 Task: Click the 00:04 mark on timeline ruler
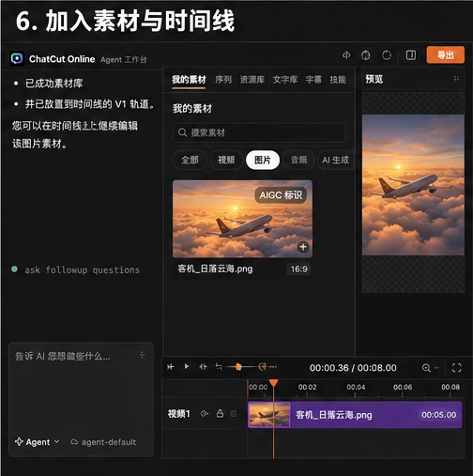356,387
